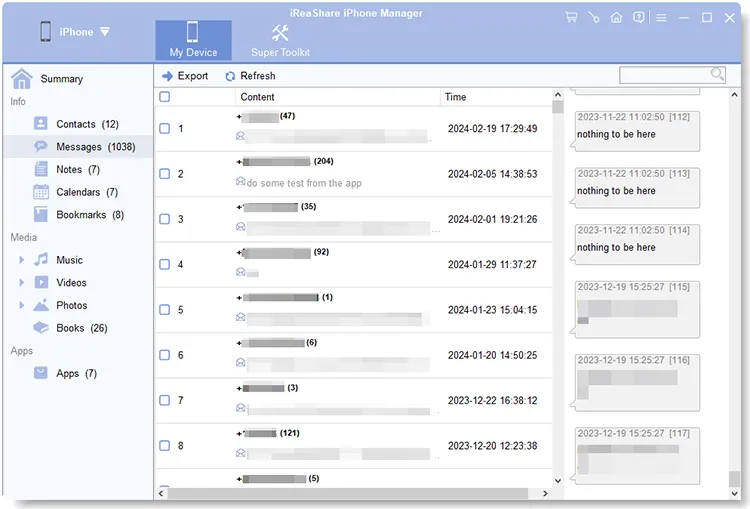Select the Contacts icon in sidebar

tap(41, 123)
